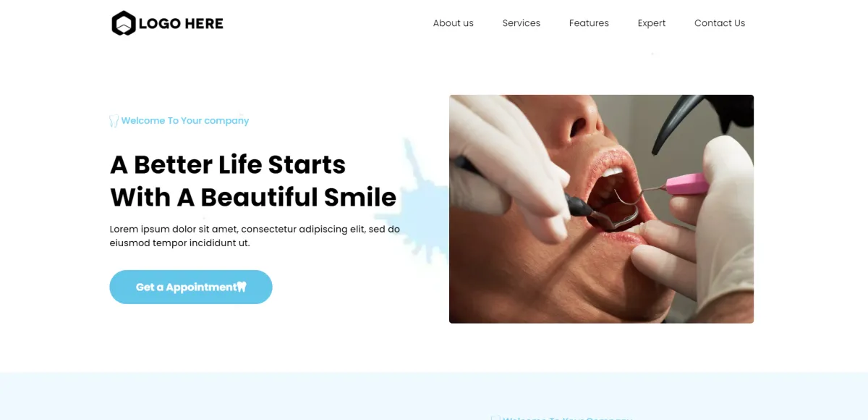Click the cut-off Welcome text at the page bottom
The height and width of the screenshot is (420, 868).
click(x=568, y=418)
